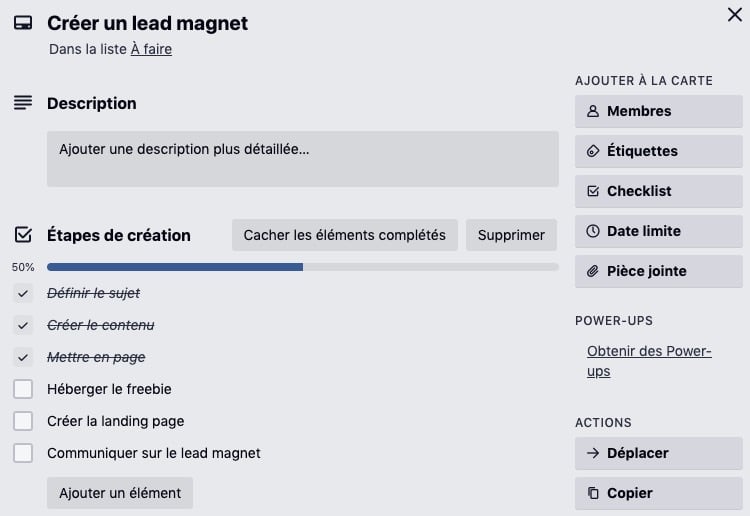Delete the checklist with Supprimer
This screenshot has width=750, height=516.
pyautogui.click(x=511, y=235)
